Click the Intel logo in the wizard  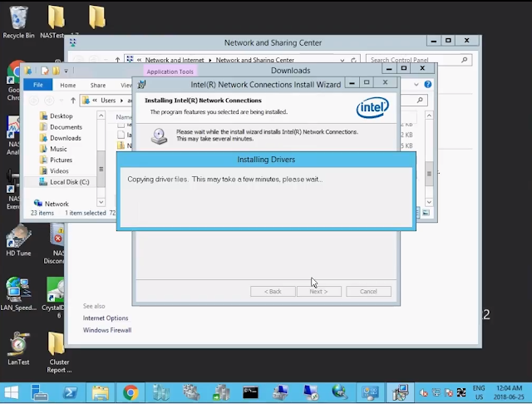point(372,107)
